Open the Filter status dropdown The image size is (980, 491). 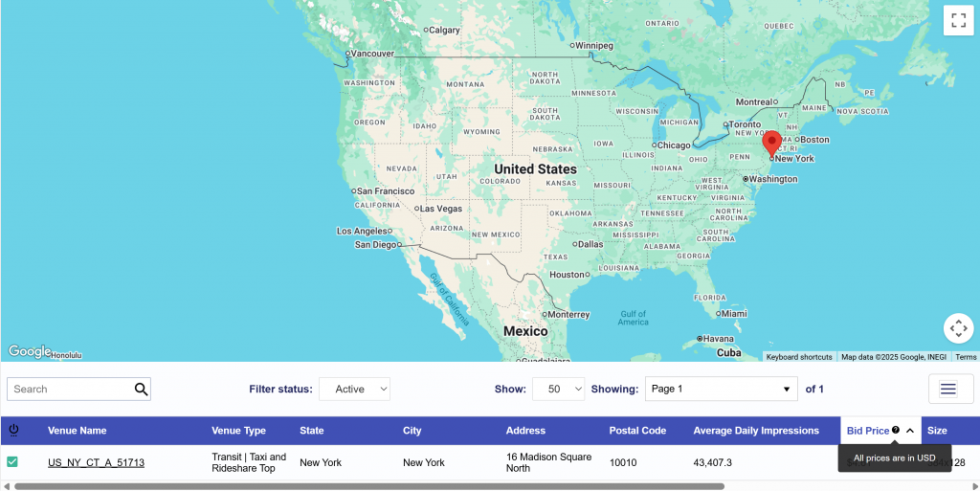coord(354,390)
